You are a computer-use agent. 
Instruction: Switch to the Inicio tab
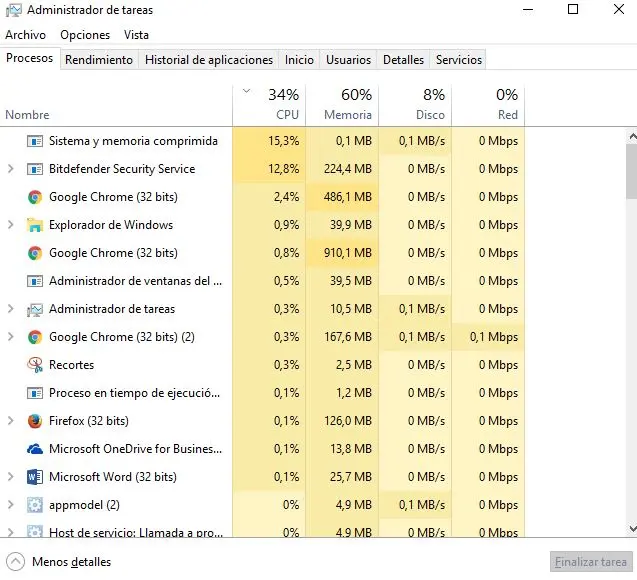click(x=299, y=60)
